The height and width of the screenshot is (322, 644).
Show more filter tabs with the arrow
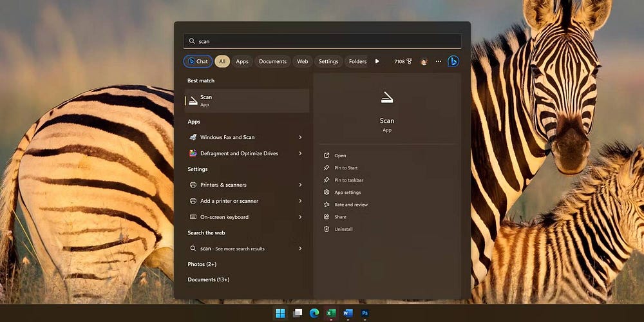pyautogui.click(x=377, y=61)
